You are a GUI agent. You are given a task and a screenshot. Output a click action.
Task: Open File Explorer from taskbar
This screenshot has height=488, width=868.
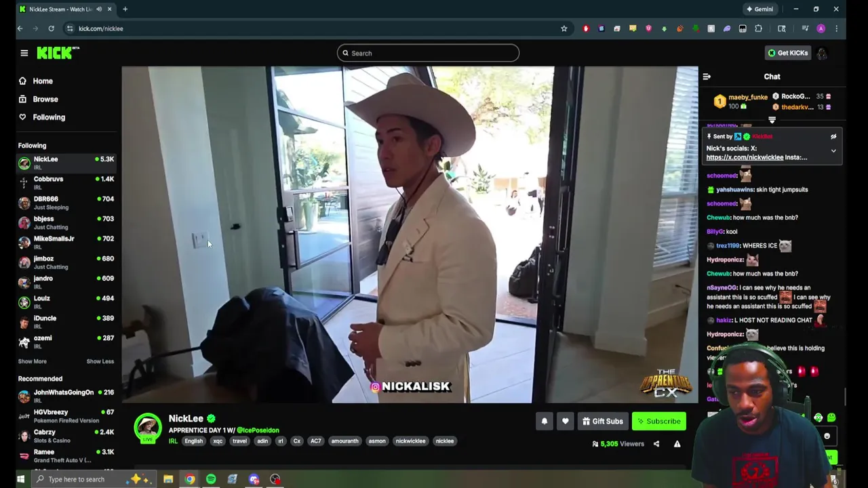(x=168, y=479)
